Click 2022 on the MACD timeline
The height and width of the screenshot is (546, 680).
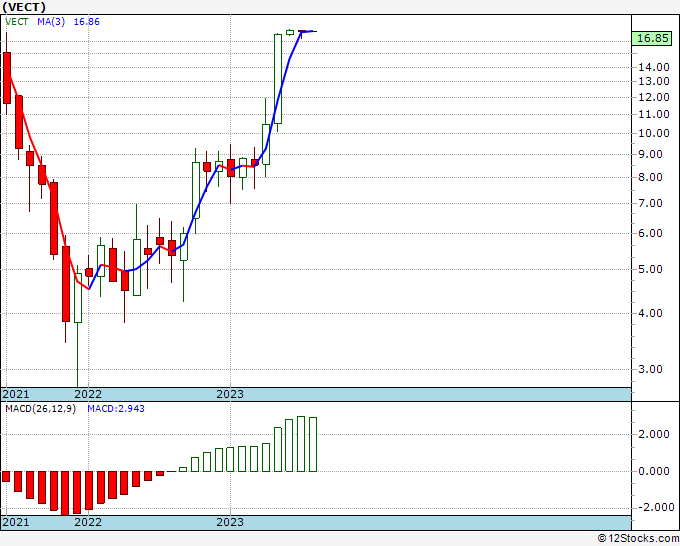(x=88, y=522)
